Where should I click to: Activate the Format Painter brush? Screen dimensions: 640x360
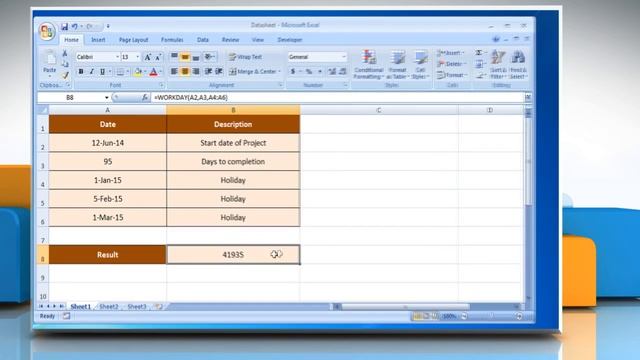(x=65, y=75)
